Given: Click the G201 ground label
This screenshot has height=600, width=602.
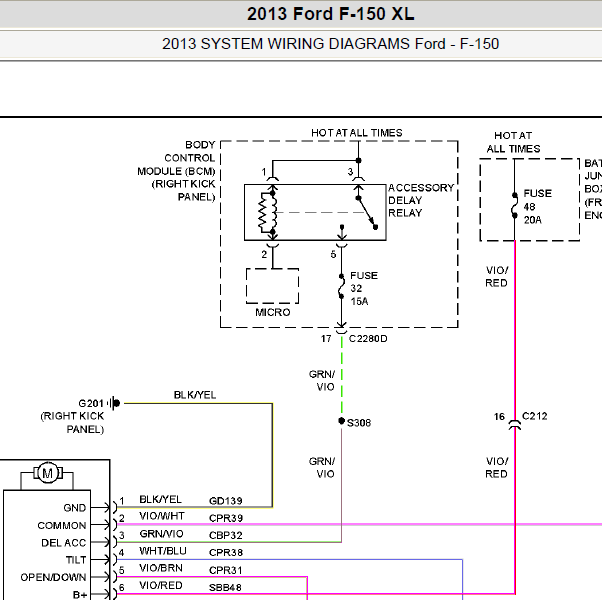Looking at the screenshot, I should pyautogui.click(x=91, y=403).
